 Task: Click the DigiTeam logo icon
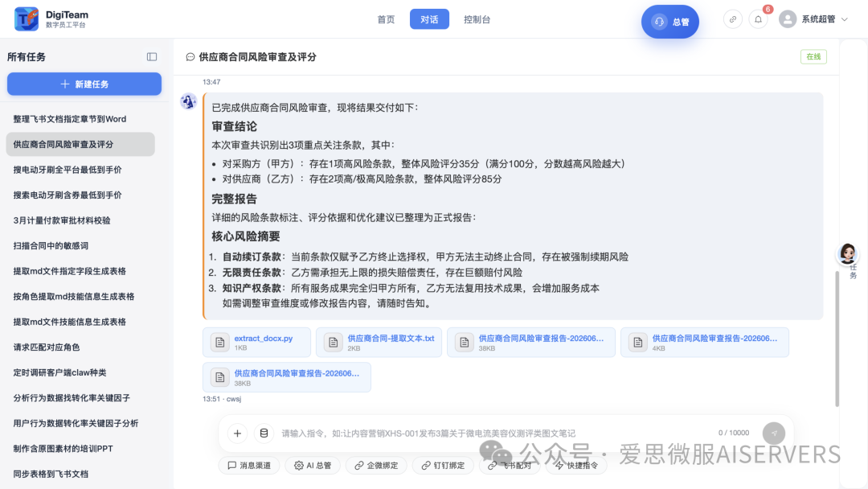pos(26,18)
